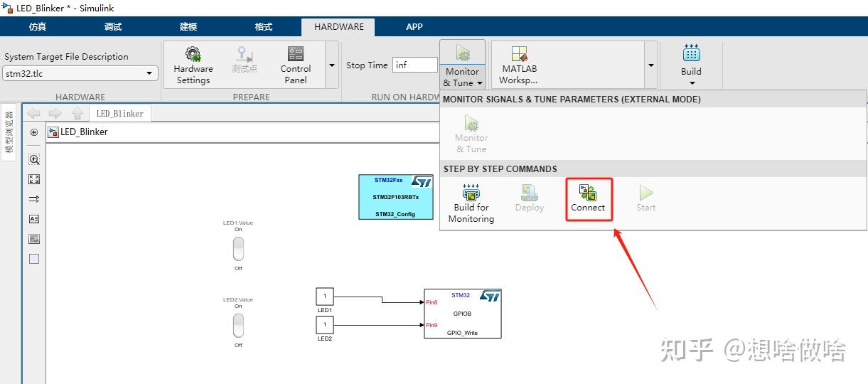868x384 pixels.
Task: Click the annotation text icon
Action: 34,219
